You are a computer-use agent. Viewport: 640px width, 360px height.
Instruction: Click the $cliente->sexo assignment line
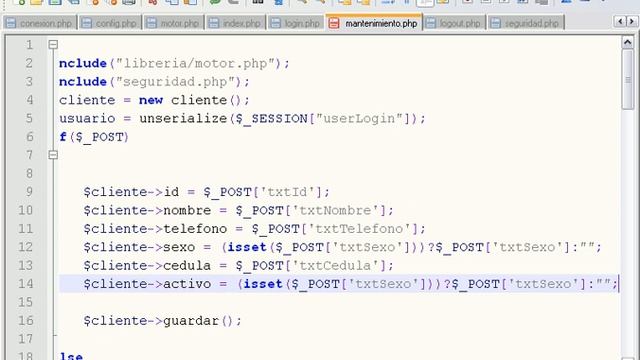[342, 247]
